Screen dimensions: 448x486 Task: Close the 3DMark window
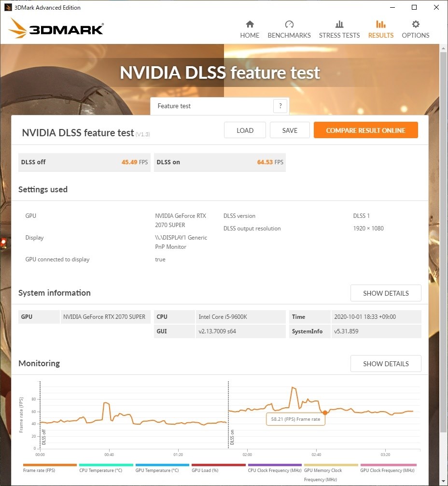[x=436, y=7]
